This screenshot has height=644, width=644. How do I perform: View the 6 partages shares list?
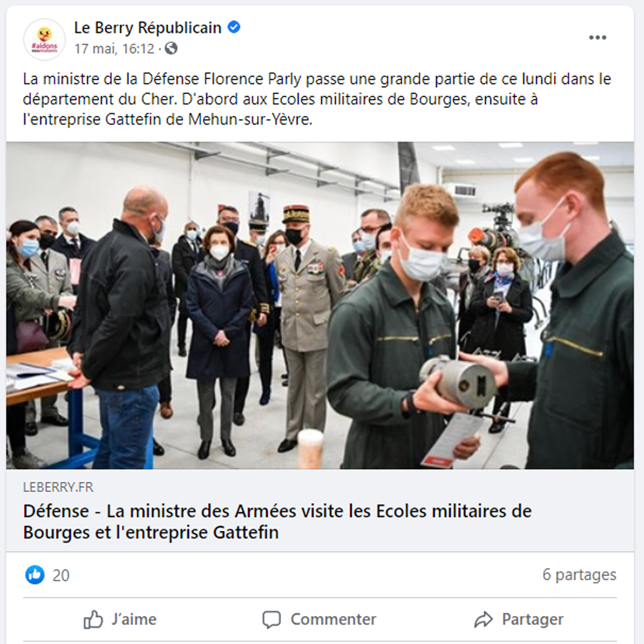[579, 574]
